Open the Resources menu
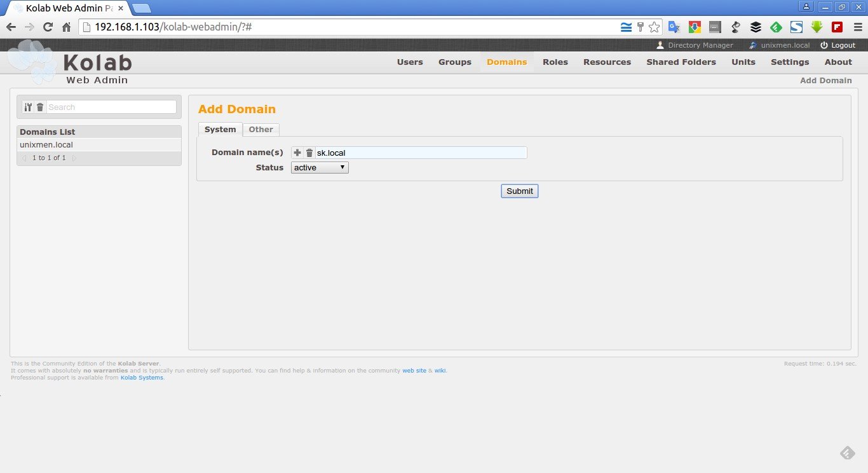868x473 pixels. (607, 62)
